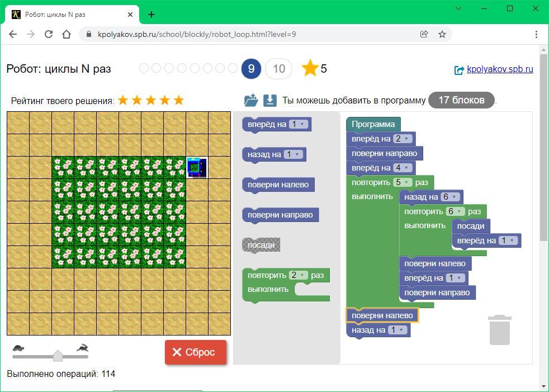This screenshot has width=549, height=392.
Task: Open the 'вперёд на 4' value dropdown
Action: (x=403, y=168)
